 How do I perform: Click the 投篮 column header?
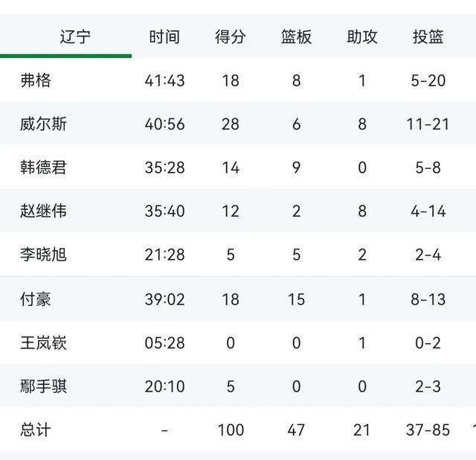pos(428,37)
